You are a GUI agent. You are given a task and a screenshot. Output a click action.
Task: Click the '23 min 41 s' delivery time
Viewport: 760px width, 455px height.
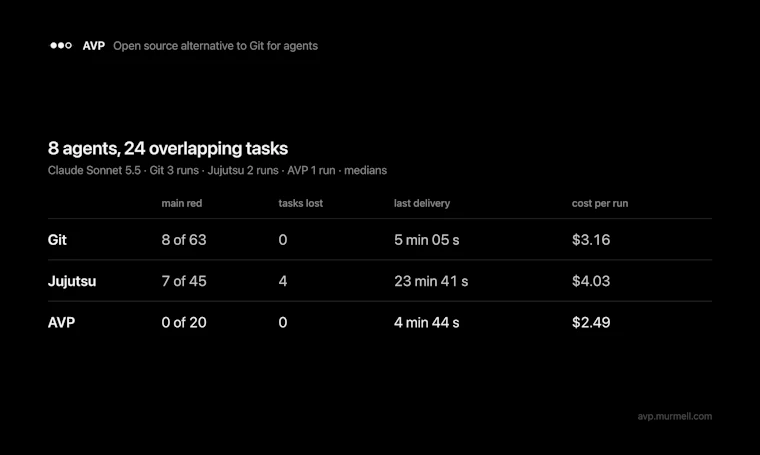(x=431, y=281)
